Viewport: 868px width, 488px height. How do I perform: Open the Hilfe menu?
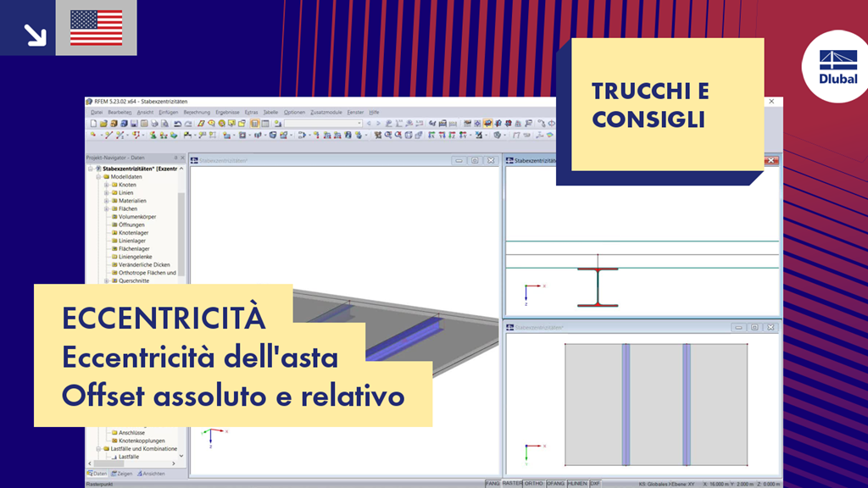[374, 113]
